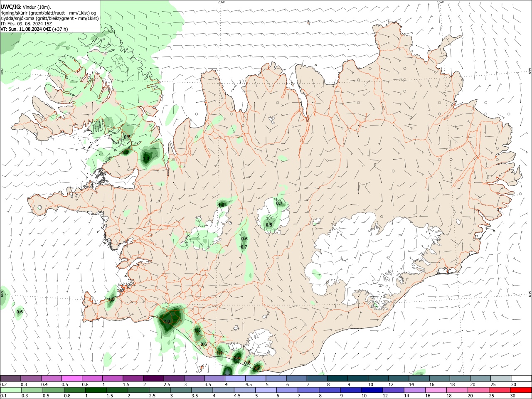This screenshot has width=532, height=399.
Task: Select the lower legend swatch between 2.5 and 3
Action: (x=159, y=390)
